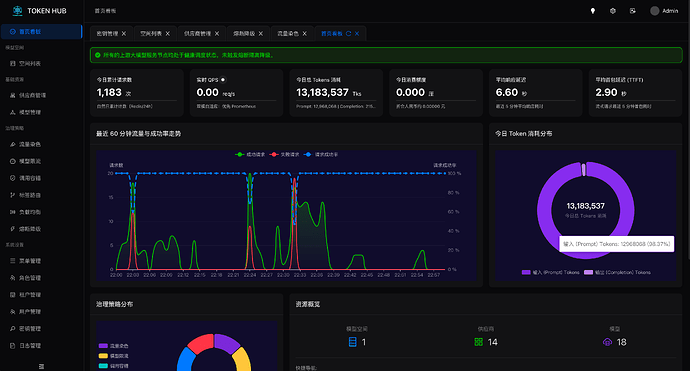The image size is (690, 371).
Task: Click the 实时 QPS live indicator dot
Action: (x=223, y=80)
